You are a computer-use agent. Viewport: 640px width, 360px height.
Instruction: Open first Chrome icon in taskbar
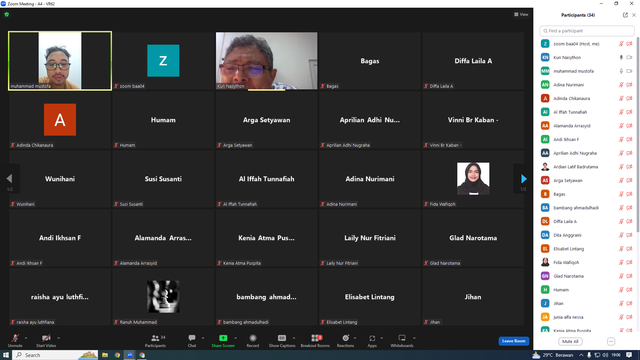tap(117, 355)
